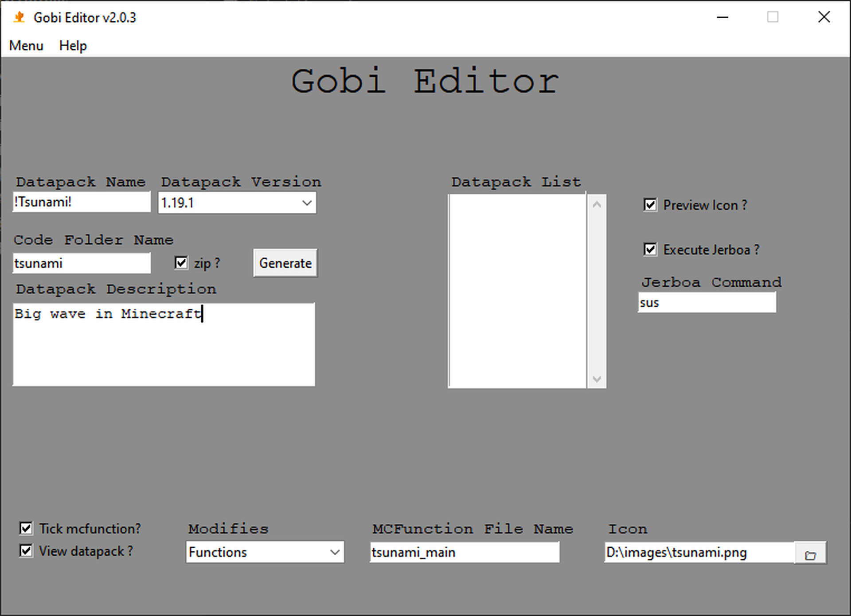Browse for a new icon file
This screenshot has width=851, height=616.
coord(811,553)
